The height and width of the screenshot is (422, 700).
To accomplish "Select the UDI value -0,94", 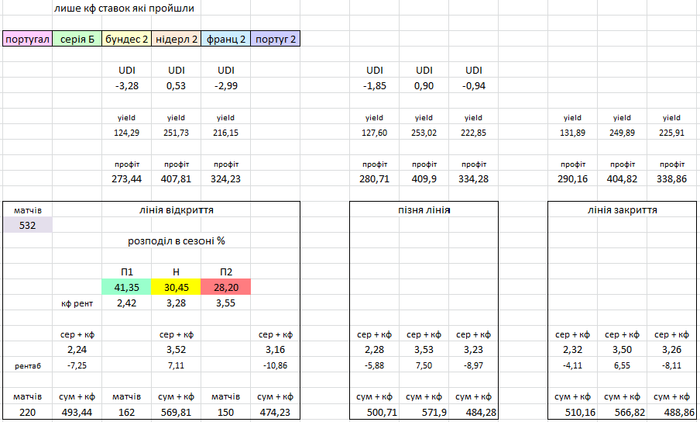I will [474, 86].
